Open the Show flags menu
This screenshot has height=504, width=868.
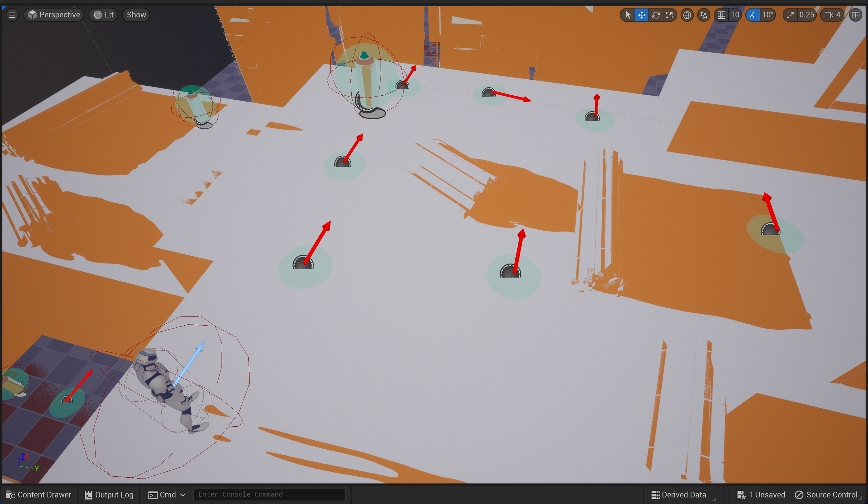pos(136,15)
